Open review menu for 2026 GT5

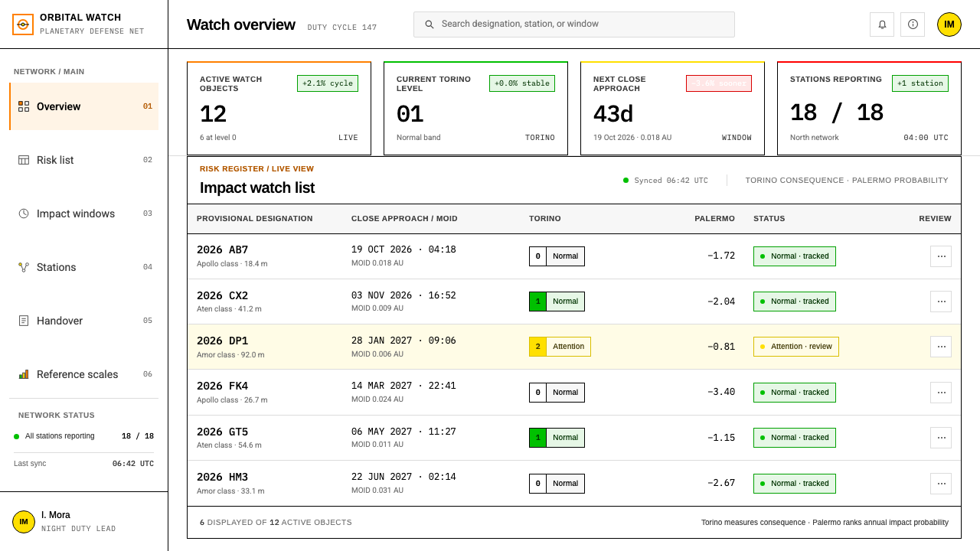click(941, 438)
